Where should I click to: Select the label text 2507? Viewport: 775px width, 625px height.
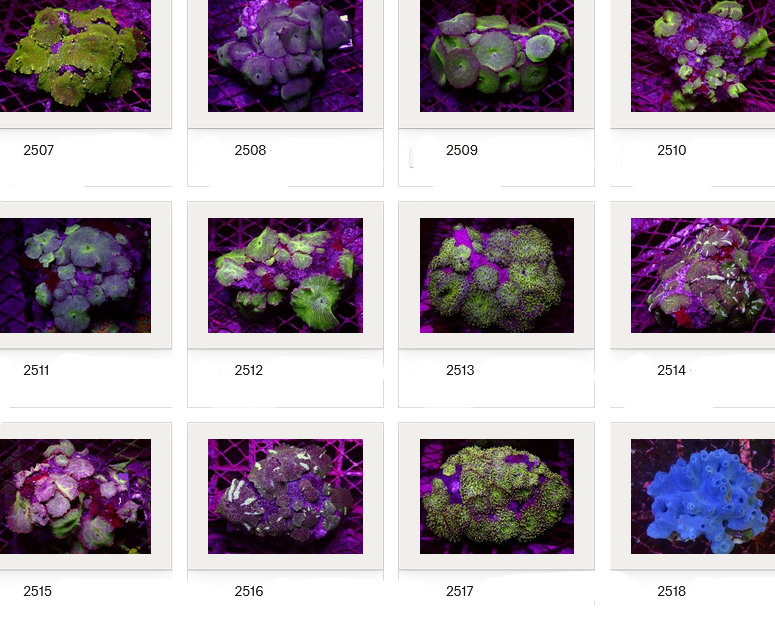pos(39,150)
